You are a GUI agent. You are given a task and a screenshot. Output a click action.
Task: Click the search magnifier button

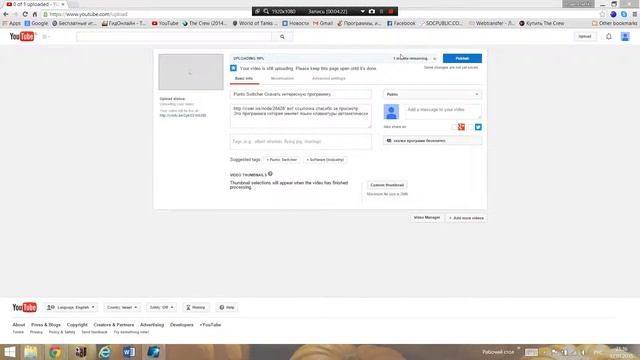(282, 37)
